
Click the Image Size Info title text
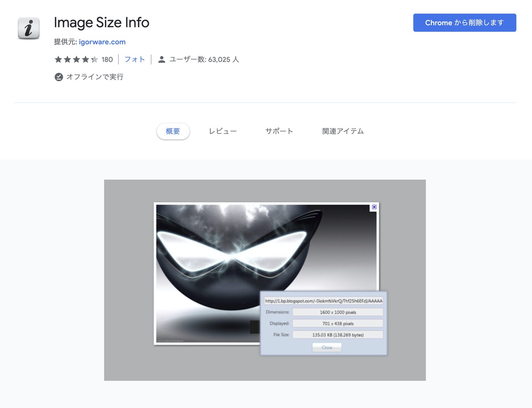tap(102, 23)
